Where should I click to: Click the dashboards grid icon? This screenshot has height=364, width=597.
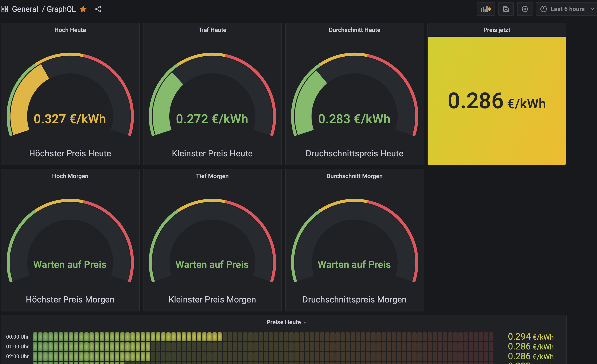point(5,9)
